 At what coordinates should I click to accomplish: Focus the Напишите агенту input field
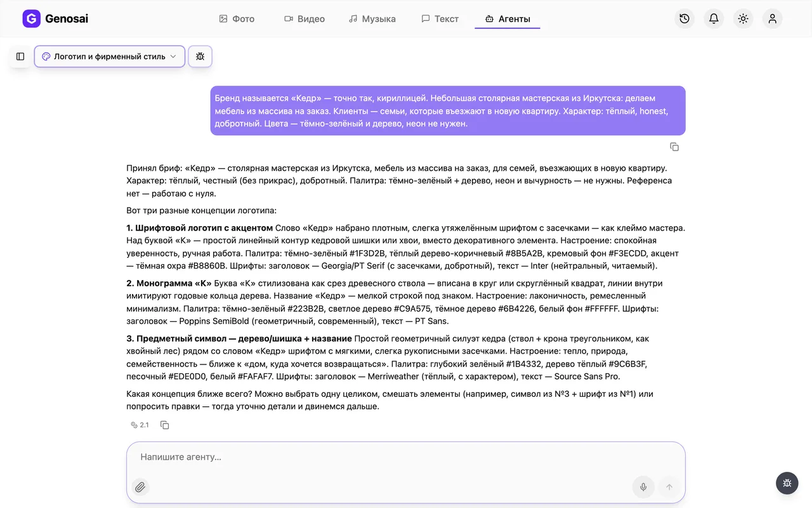pos(406,457)
